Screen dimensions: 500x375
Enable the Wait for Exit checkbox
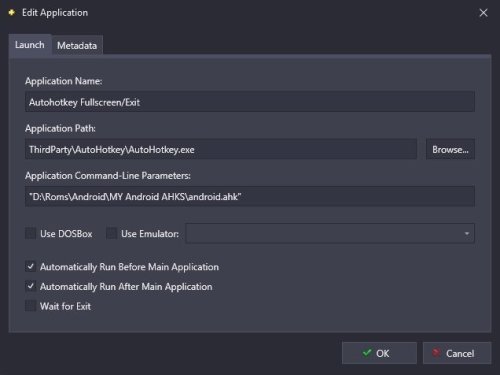31,306
